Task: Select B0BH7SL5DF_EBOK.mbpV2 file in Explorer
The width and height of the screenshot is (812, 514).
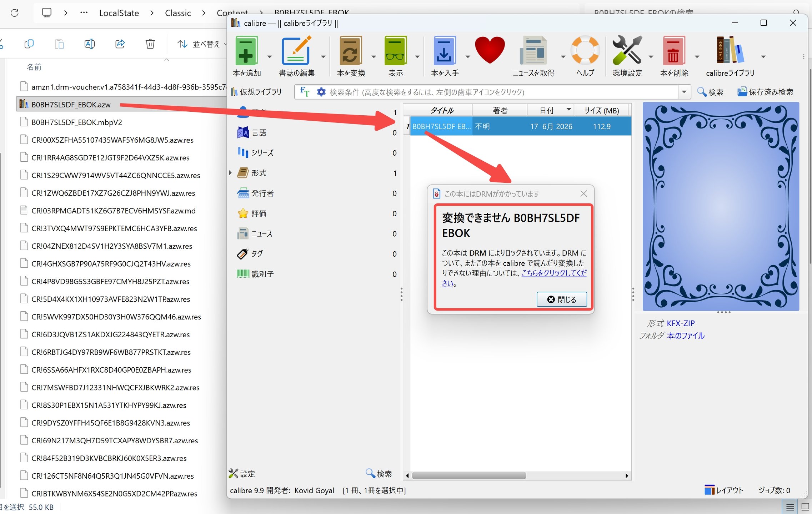Action: 77,122
